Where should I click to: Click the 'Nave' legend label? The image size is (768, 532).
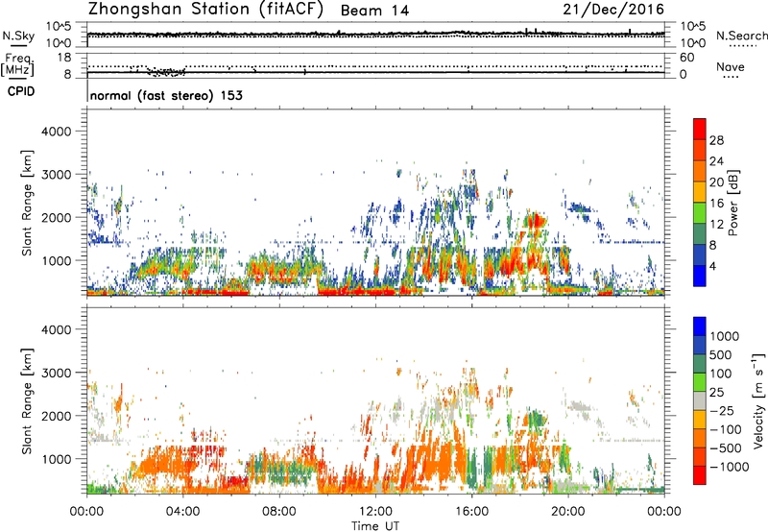pos(731,66)
